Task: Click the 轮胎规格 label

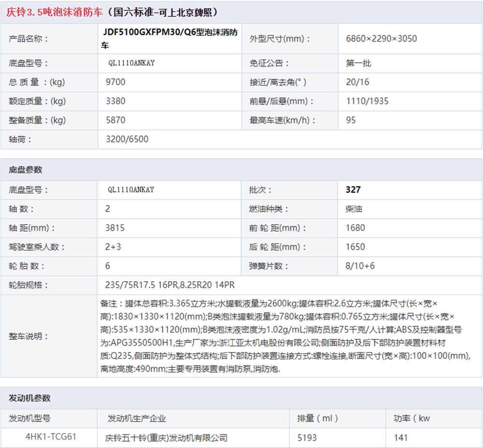Action: (x=28, y=285)
